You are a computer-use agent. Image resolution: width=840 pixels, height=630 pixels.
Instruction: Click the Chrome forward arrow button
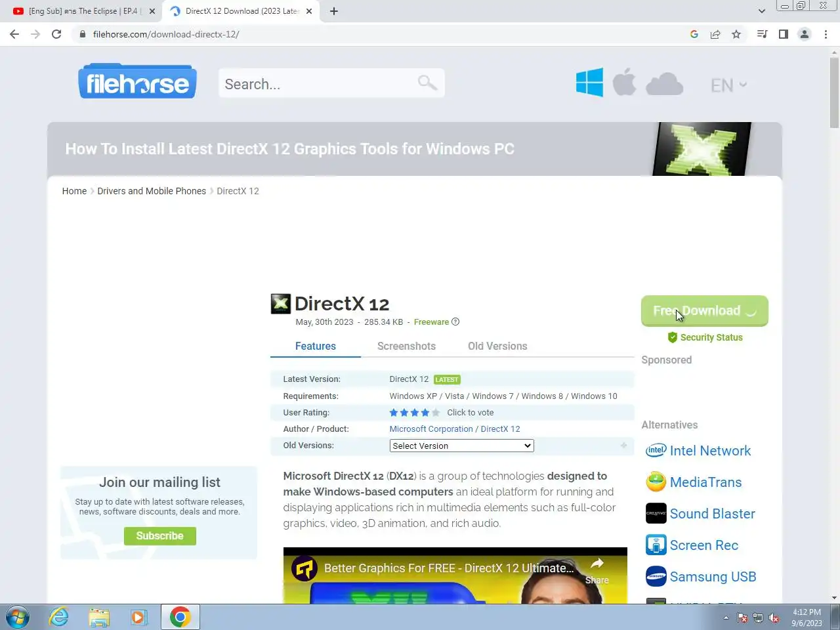coord(35,34)
